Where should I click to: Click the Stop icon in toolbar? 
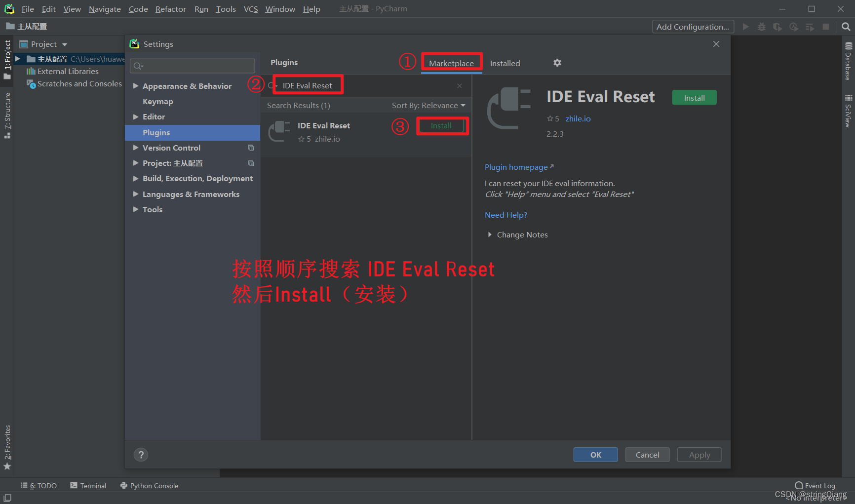[x=826, y=27]
